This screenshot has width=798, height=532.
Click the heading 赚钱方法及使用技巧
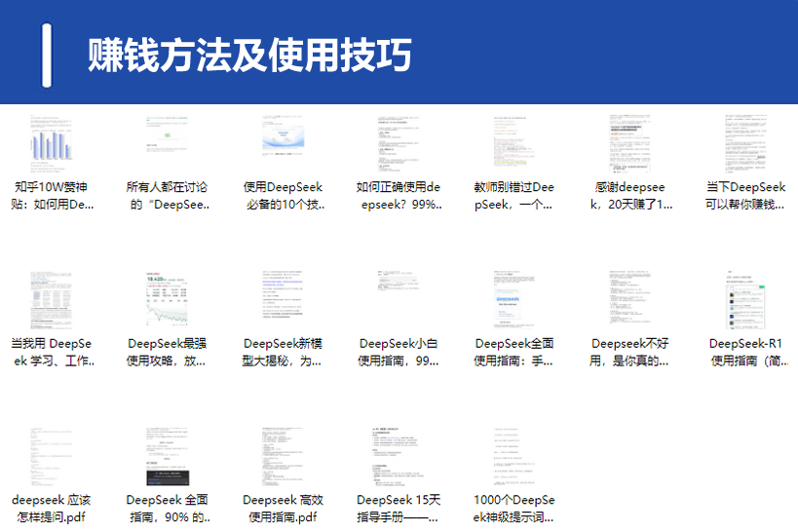pyautogui.click(x=249, y=55)
